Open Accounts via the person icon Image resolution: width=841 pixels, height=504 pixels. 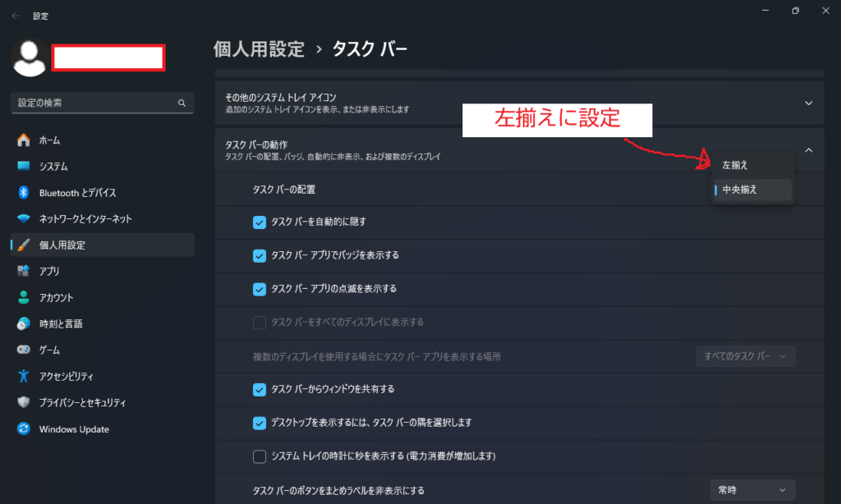pos(24,297)
